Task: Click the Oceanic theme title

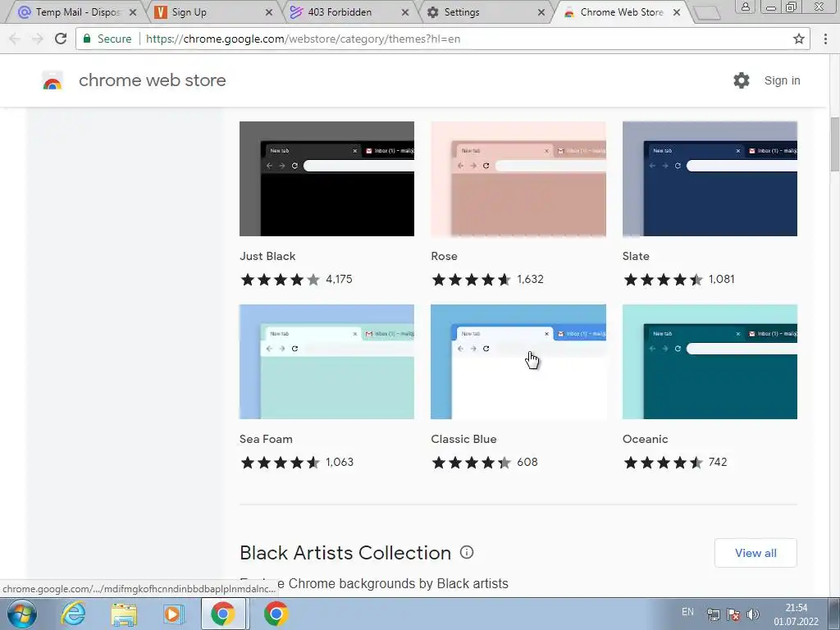Action: pos(645,439)
